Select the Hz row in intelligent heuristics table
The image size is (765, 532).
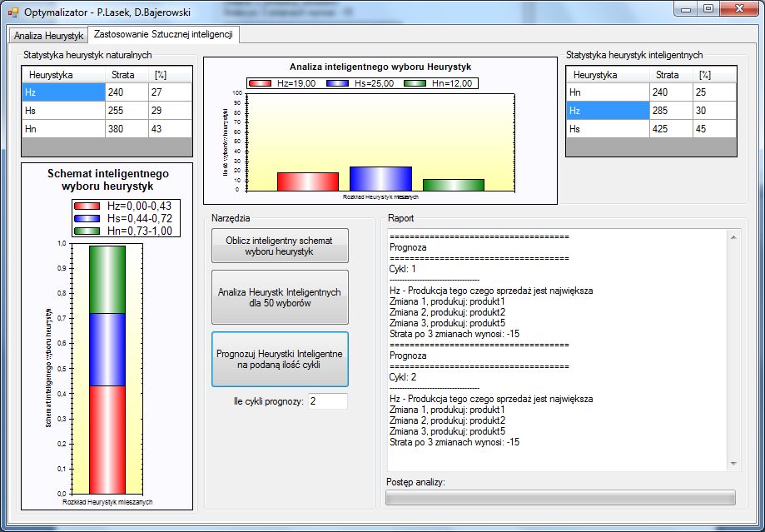pyautogui.click(x=651, y=111)
